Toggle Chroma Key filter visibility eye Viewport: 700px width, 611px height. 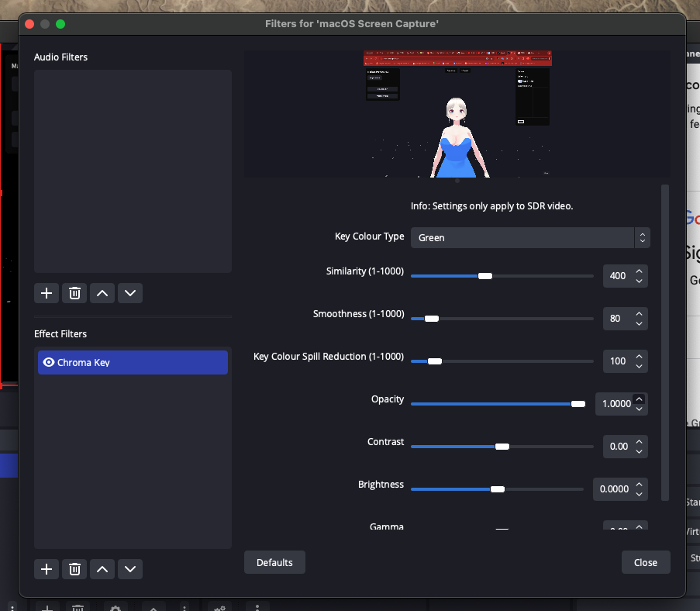click(x=49, y=362)
